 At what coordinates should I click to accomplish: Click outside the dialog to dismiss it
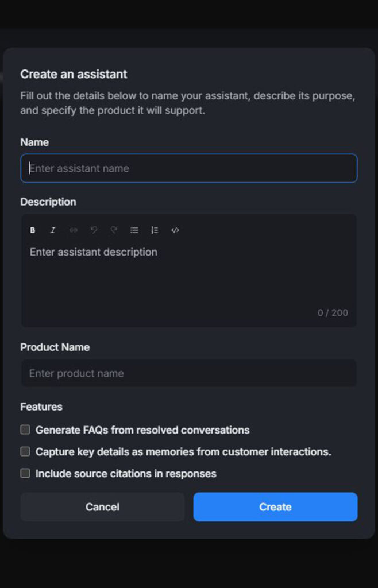tap(189, 17)
